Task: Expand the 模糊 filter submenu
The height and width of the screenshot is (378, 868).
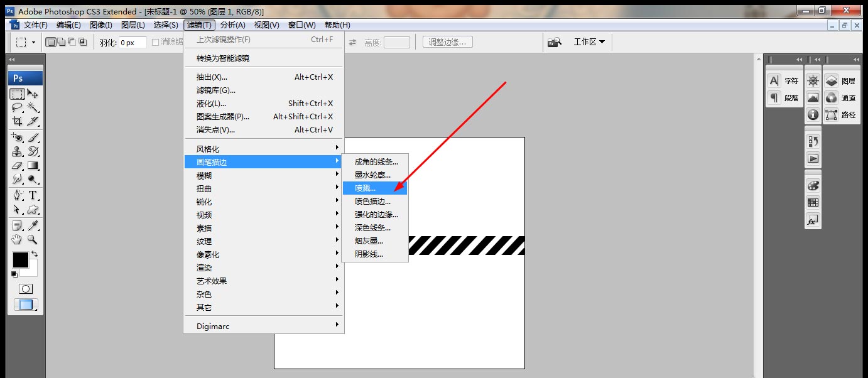Action: (x=264, y=175)
